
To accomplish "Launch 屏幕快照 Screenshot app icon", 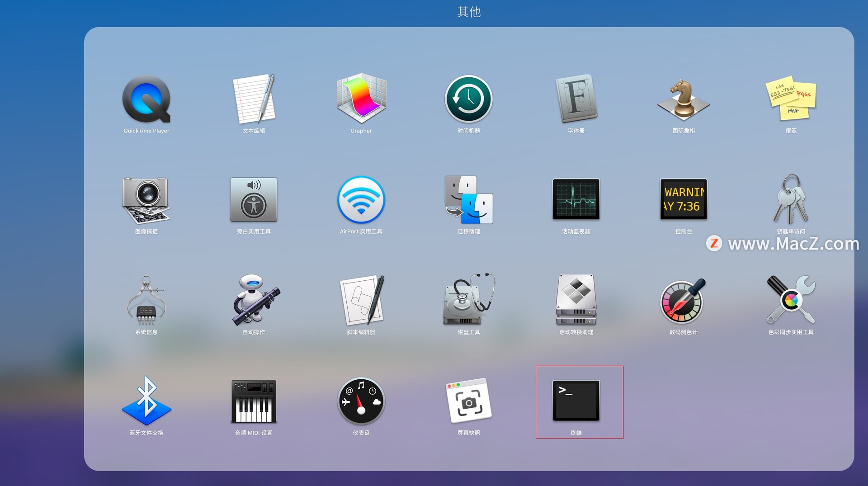I will point(469,401).
